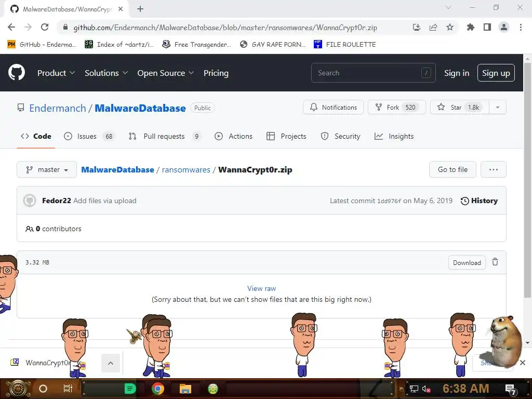Open commit 1dd976f link

coord(389,201)
